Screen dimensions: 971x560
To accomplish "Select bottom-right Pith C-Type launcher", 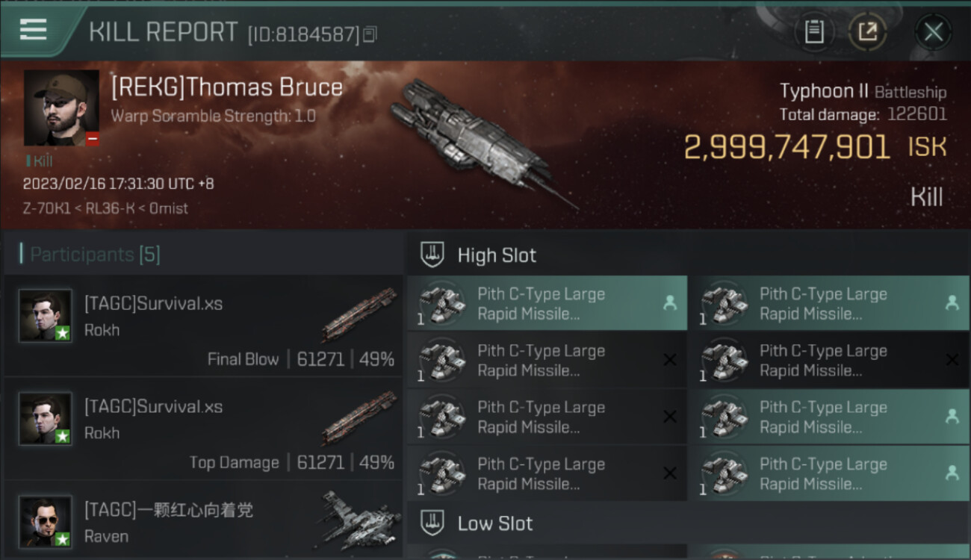I will pyautogui.click(x=828, y=473).
